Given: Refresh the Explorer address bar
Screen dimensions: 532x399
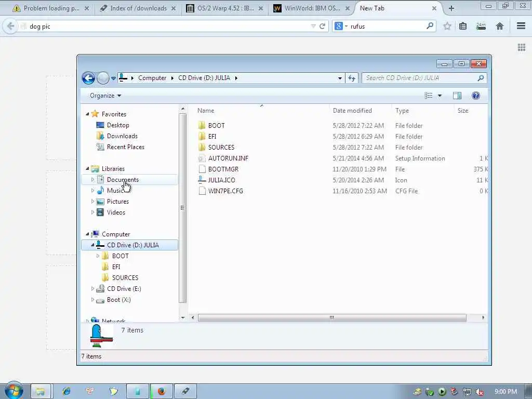Looking at the screenshot, I should pos(352,78).
